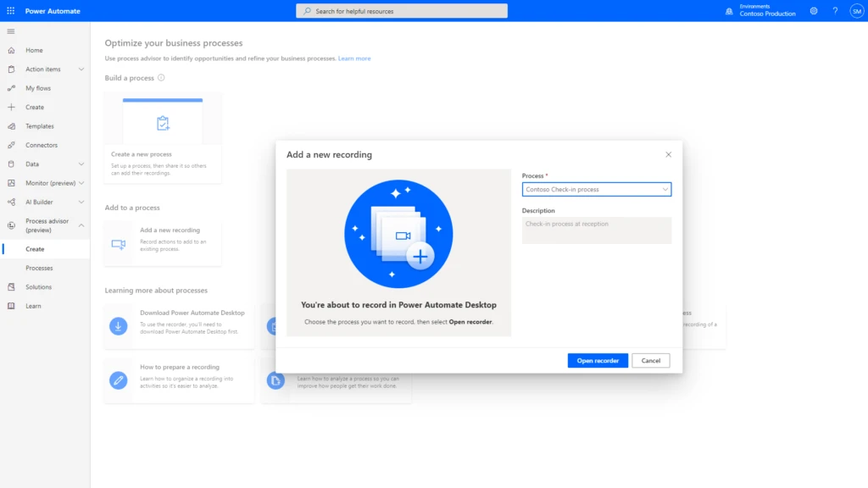This screenshot has height=488, width=868.
Task: Click the search for helpful resources field
Action: [x=403, y=10]
